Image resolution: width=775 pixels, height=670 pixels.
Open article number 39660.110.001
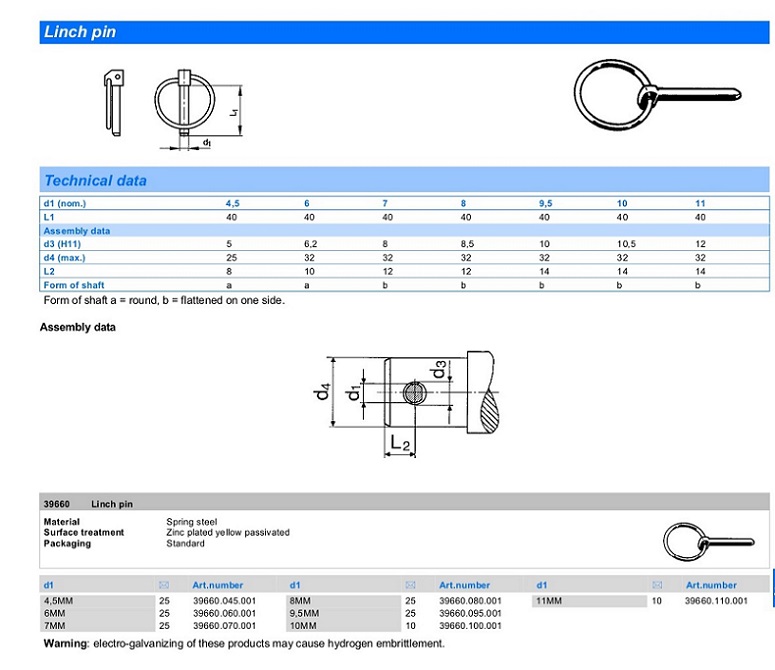point(716,600)
